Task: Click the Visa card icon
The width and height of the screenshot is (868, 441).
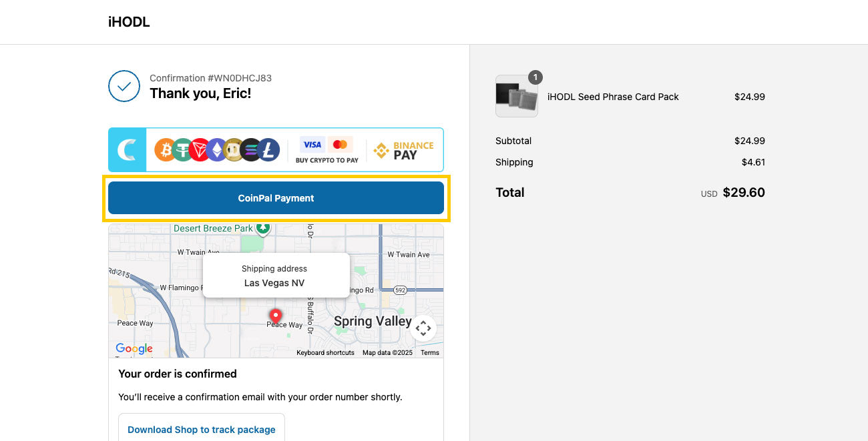Action: (312, 145)
